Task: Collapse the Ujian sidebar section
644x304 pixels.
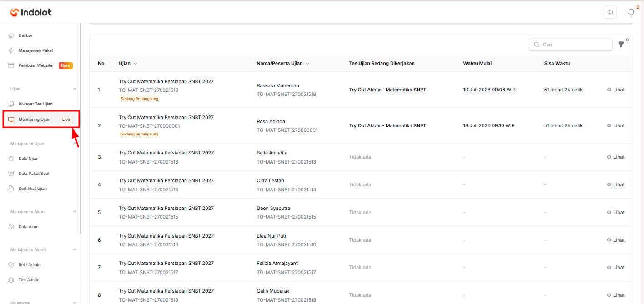Action: 75,89
